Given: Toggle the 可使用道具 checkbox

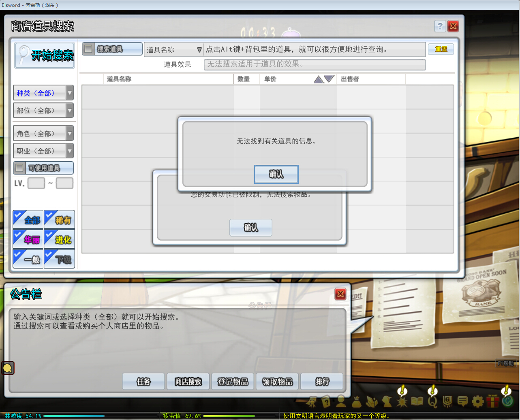Looking at the screenshot, I should point(19,168).
